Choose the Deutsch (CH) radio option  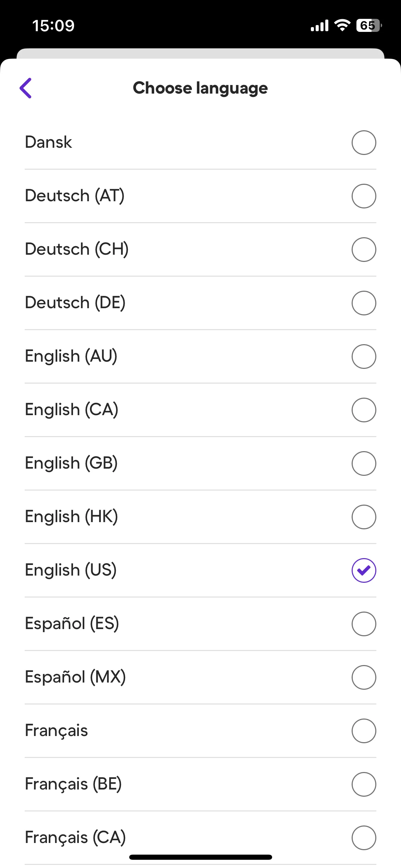click(x=364, y=250)
